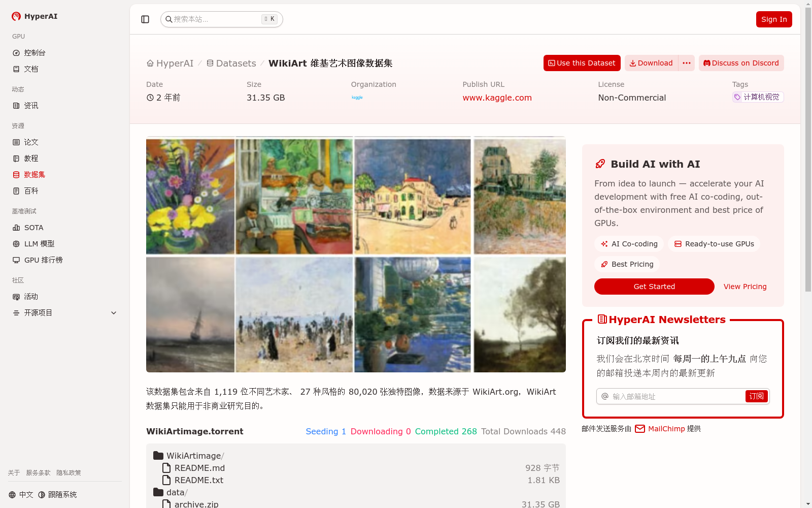
Task: Open the View Pricing link
Action: pos(745,287)
